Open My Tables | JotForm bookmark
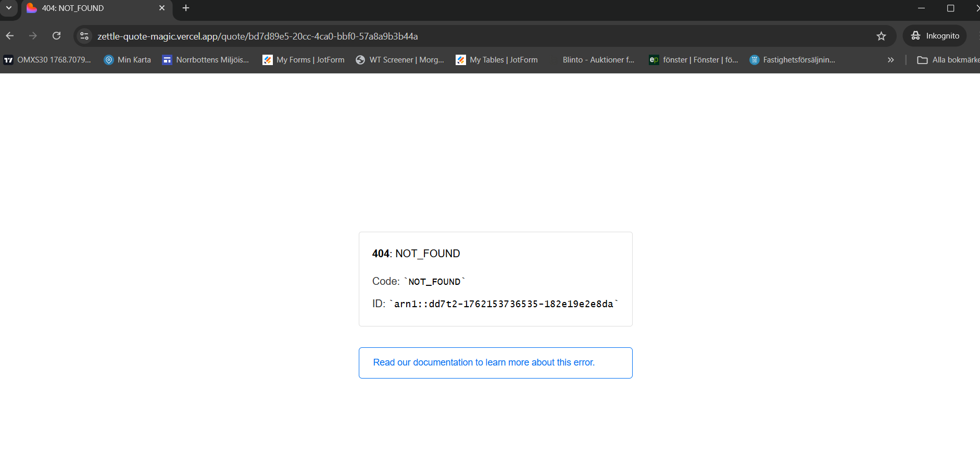 [x=497, y=60]
